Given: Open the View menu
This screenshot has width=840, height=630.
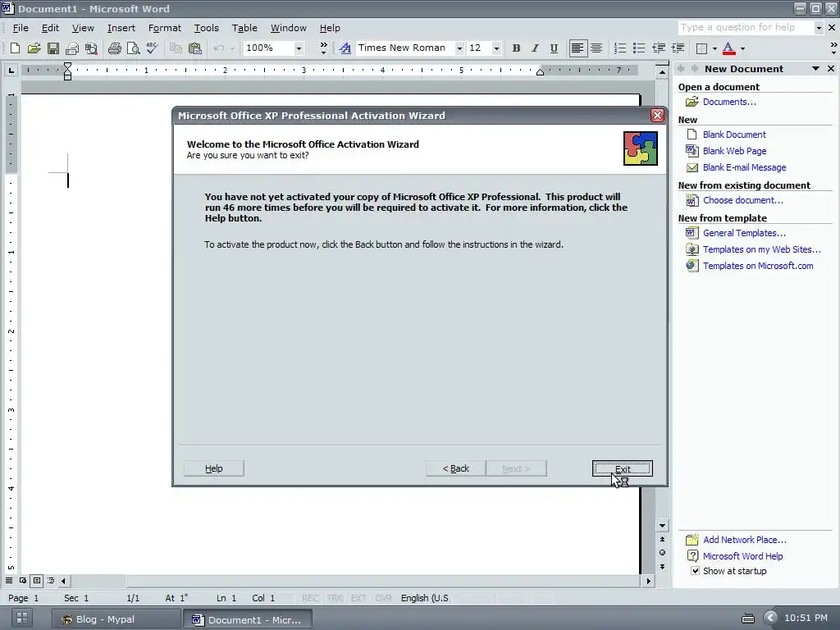Looking at the screenshot, I should [x=83, y=28].
